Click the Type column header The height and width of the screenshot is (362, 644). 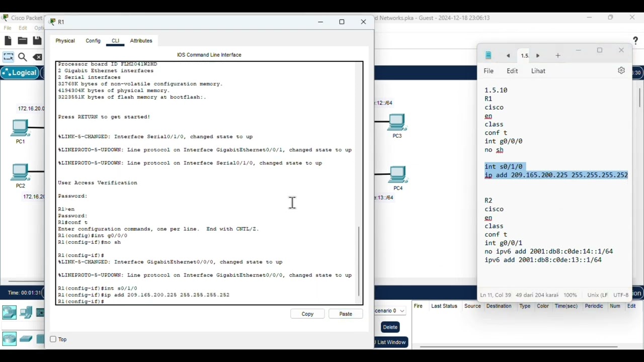[x=525, y=306]
